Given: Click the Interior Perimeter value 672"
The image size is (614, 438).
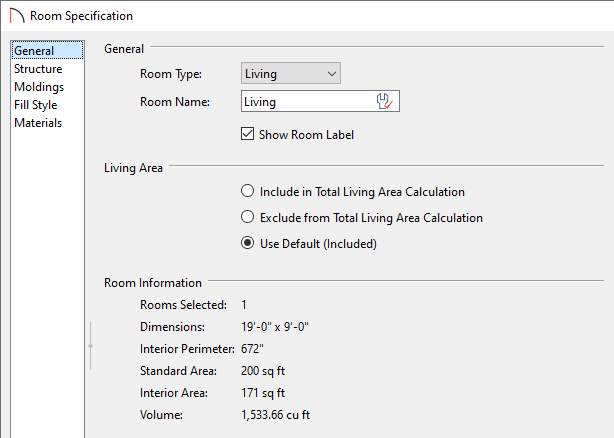Looking at the screenshot, I should 253,349.
